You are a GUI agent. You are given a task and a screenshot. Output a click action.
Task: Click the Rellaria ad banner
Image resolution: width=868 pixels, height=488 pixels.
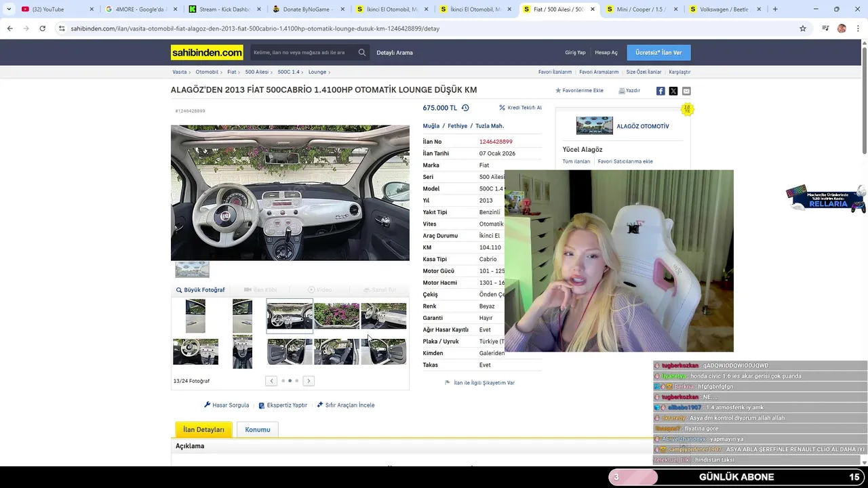pyautogui.click(x=826, y=199)
